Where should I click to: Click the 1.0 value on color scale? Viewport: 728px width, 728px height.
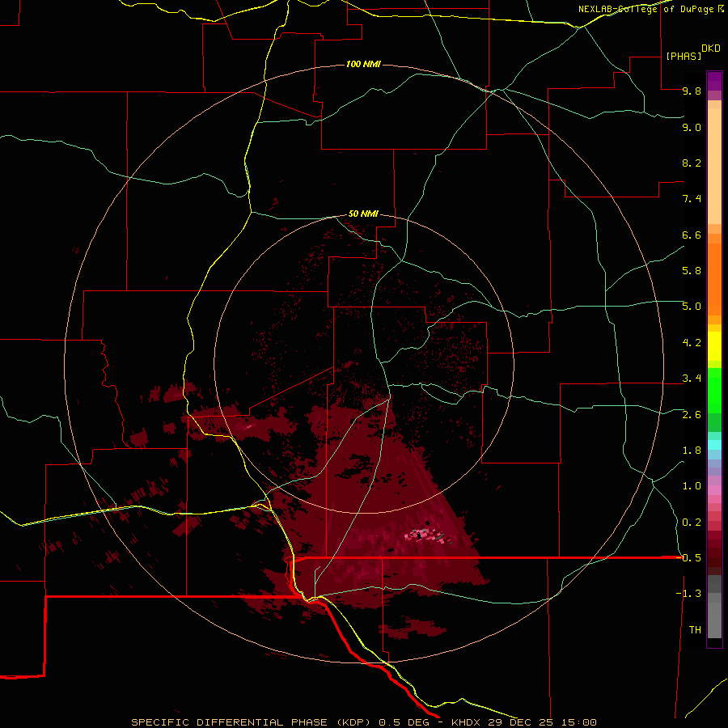(692, 486)
